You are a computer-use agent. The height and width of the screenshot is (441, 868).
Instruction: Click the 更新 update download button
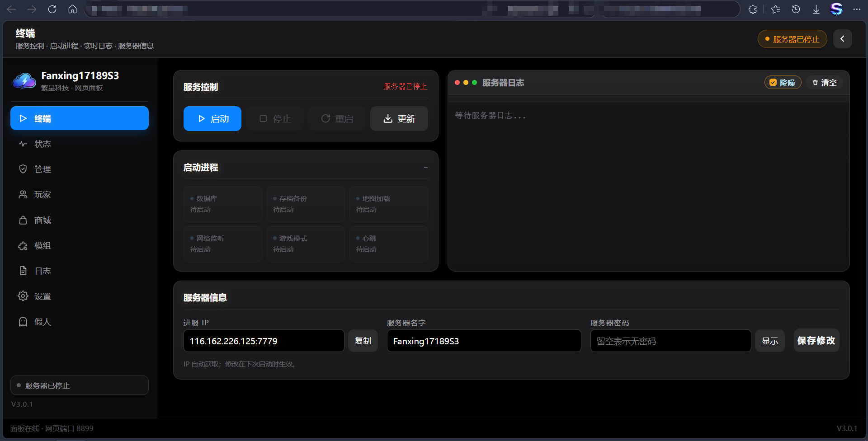pyautogui.click(x=399, y=118)
